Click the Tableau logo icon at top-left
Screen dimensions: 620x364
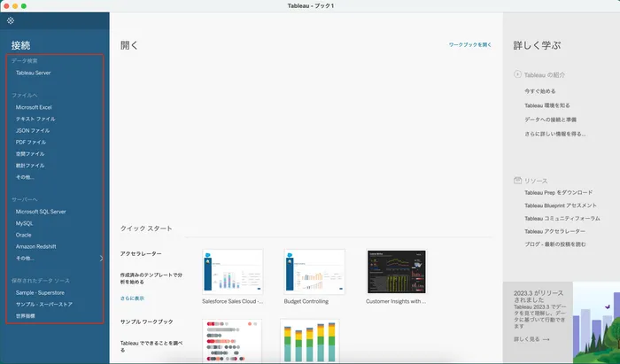pos(11,20)
